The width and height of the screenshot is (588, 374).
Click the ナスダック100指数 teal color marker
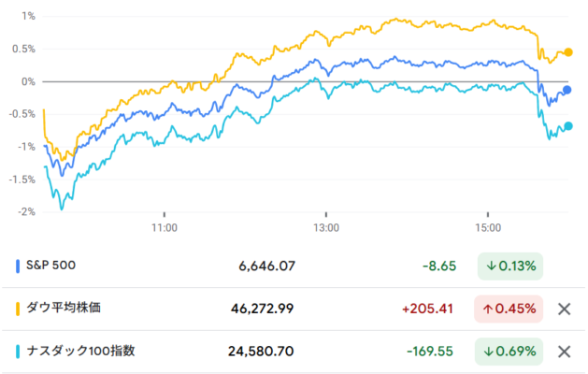point(20,352)
